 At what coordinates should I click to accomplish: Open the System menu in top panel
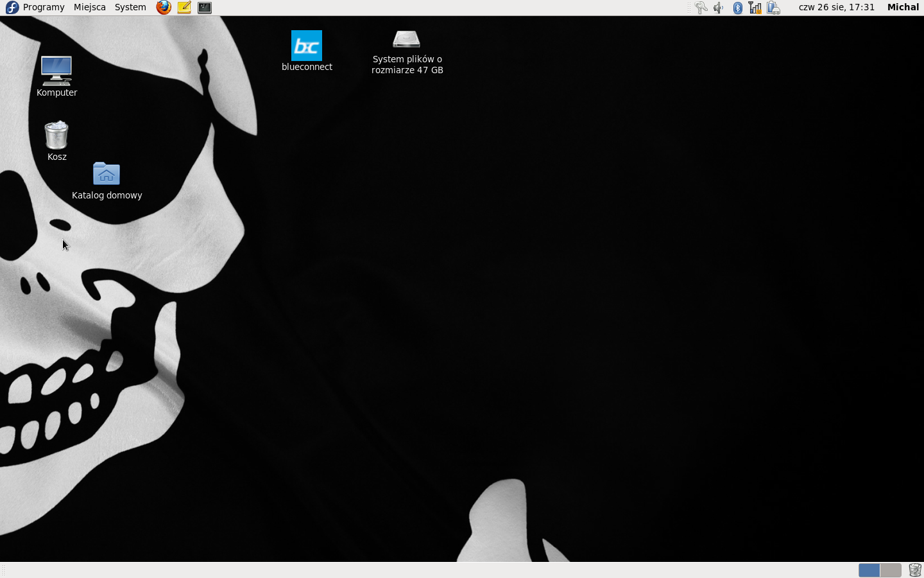coord(130,7)
